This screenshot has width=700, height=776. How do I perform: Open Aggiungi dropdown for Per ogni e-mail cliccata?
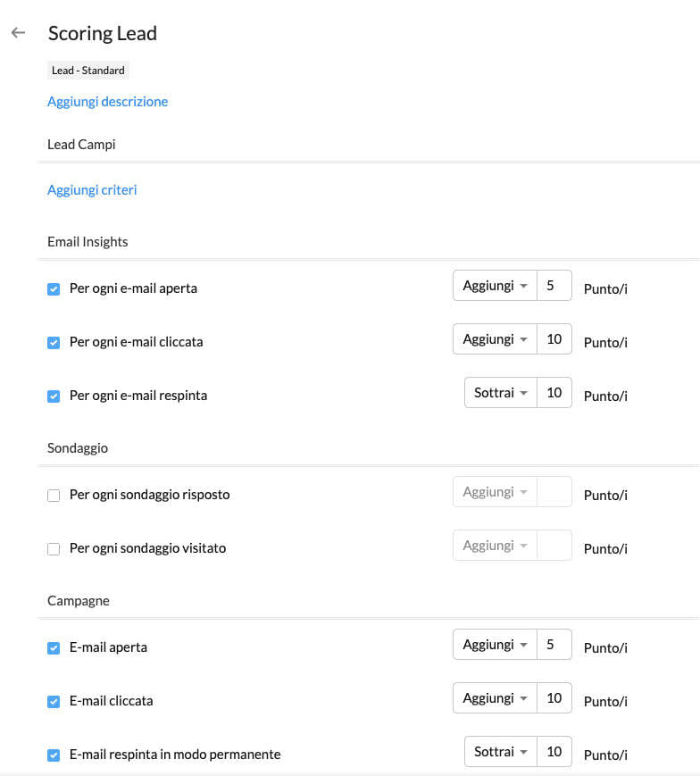coord(495,340)
